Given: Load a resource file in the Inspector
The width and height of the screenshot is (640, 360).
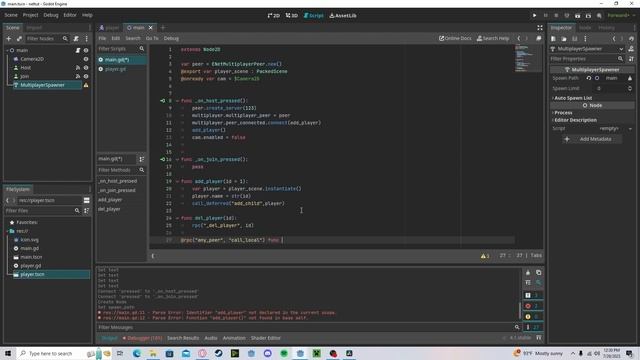Looking at the screenshot, I should [x=564, y=39].
